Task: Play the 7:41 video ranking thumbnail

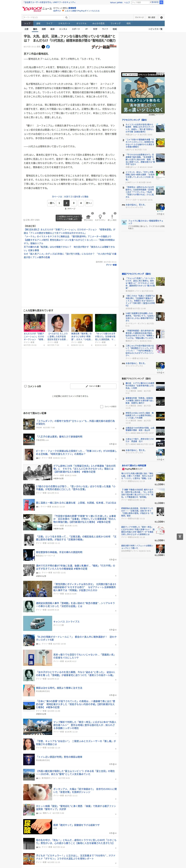Action: (x=160, y=416)
